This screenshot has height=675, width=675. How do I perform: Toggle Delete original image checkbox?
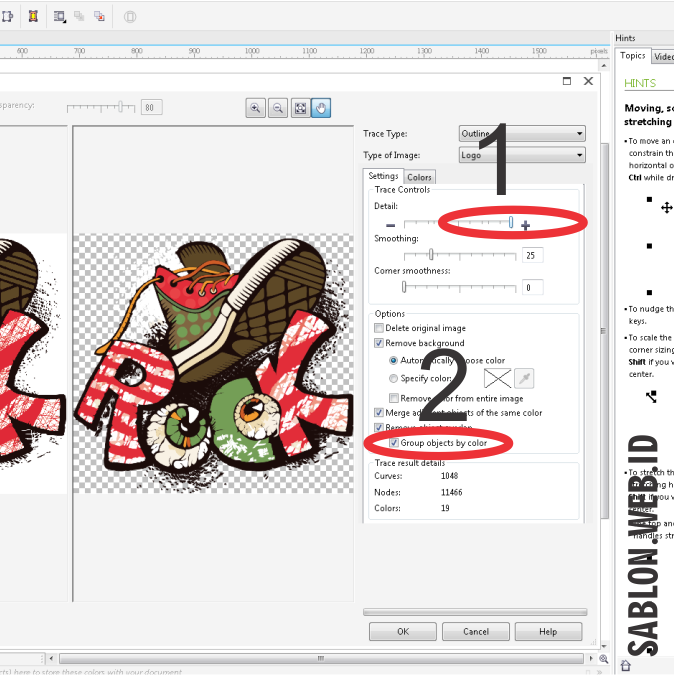pyautogui.click(x=379, y=328)
